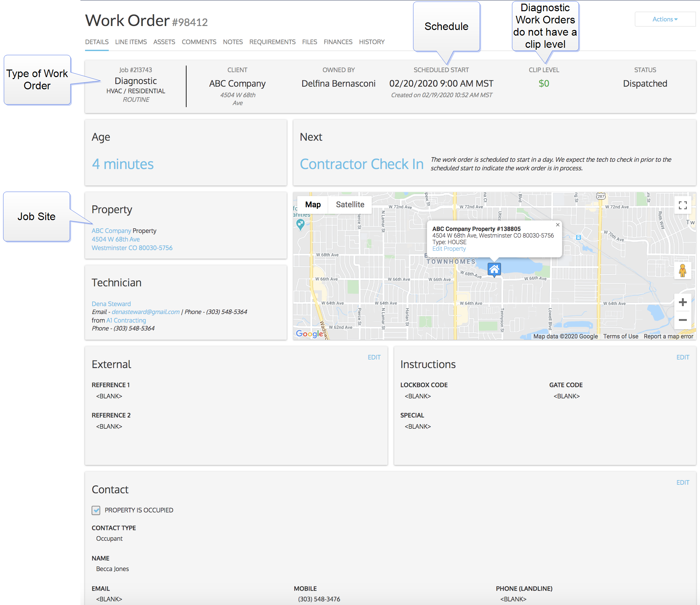This screenshot has width=700, height=605.
Task: Switch map to Satellite view
Action: tap(350, 205)
